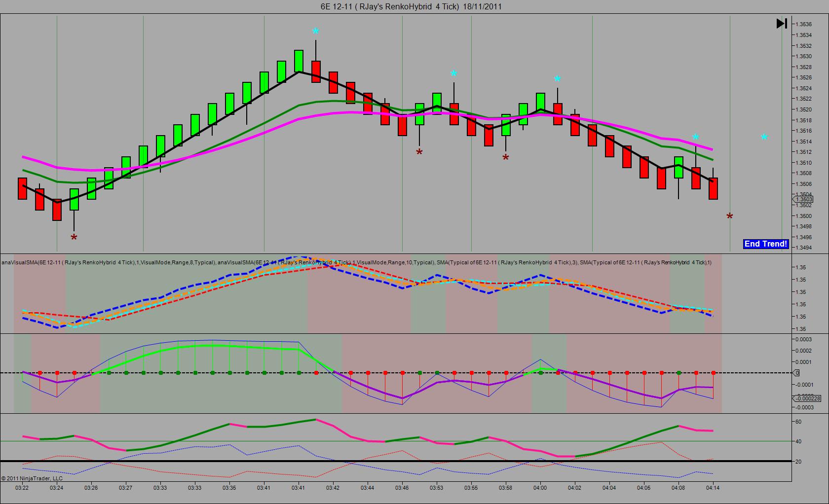Click the 1.3514 price axis label

(x=804, y=142)
